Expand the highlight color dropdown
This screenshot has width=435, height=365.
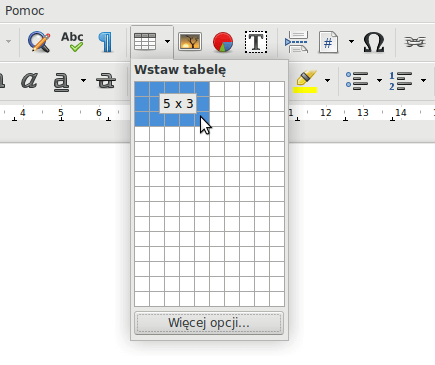[x=327, y=80]
